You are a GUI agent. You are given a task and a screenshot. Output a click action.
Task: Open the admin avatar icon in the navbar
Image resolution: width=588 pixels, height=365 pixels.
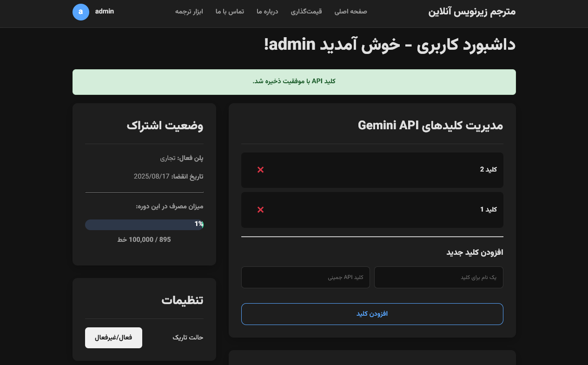click(x=81, y=12)
